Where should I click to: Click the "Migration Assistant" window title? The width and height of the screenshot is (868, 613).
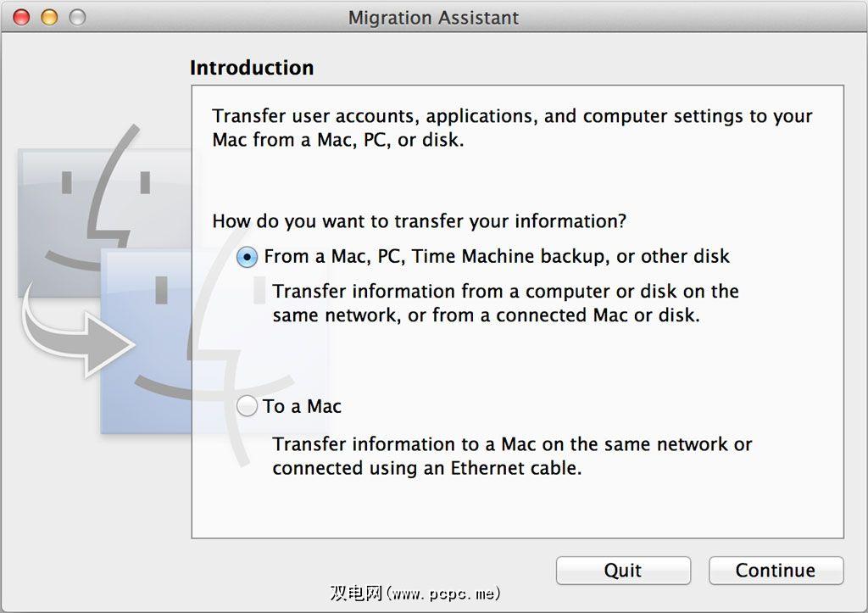tap(433, 18)
